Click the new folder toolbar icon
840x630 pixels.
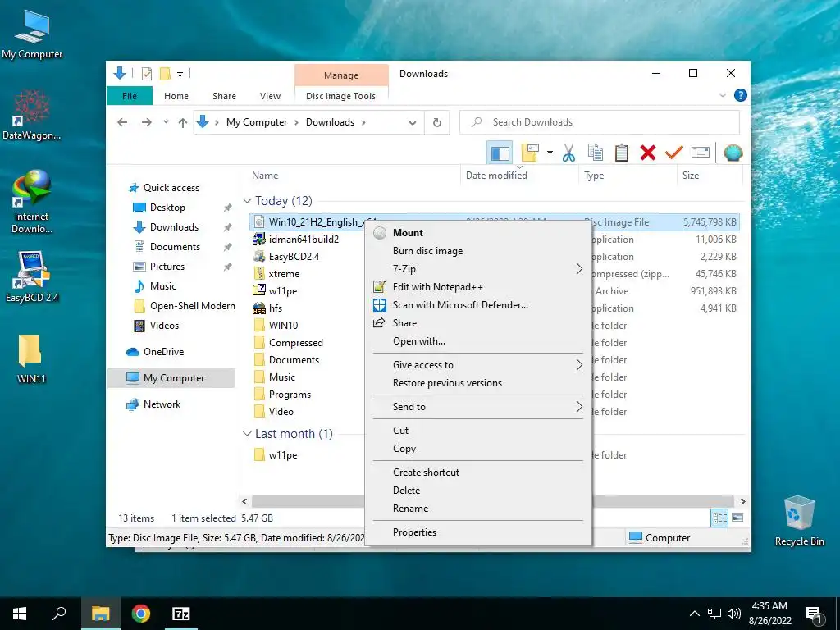[x=529, y=153]
